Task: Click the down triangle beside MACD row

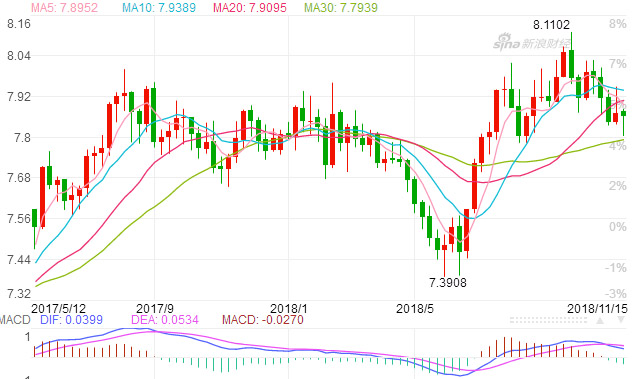Action: (621, 320)
